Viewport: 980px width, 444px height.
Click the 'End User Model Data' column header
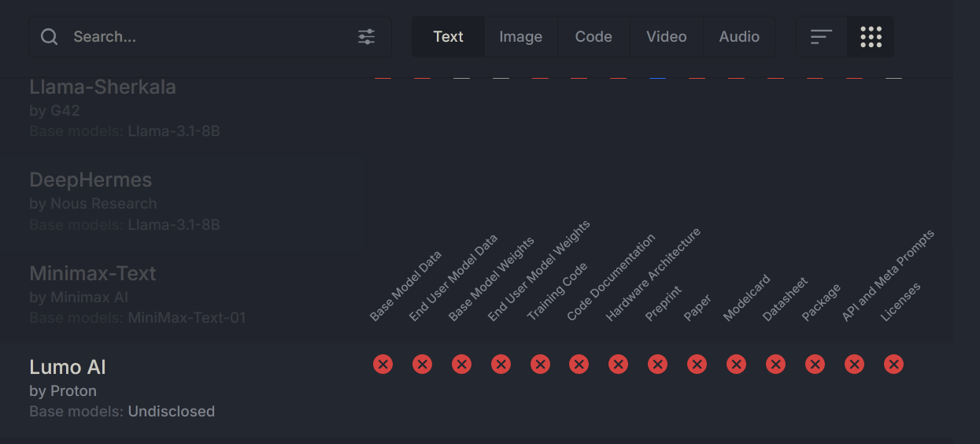[453, 278]
